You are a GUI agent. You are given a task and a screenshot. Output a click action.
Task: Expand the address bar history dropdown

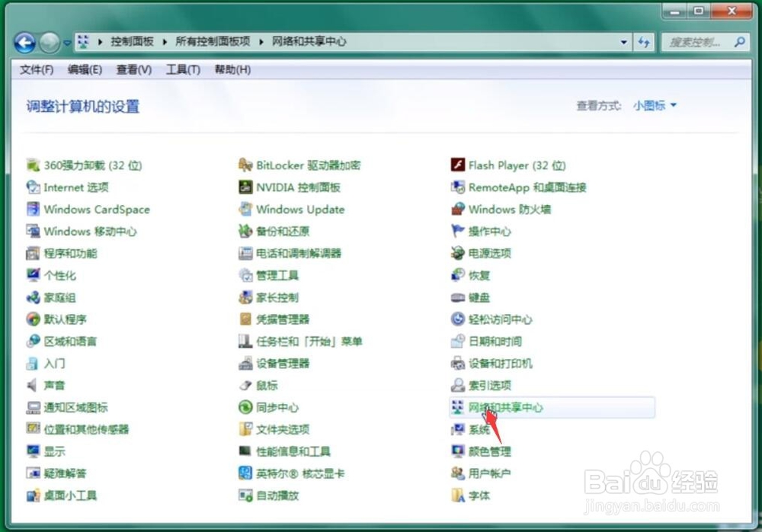coord(623,43)
